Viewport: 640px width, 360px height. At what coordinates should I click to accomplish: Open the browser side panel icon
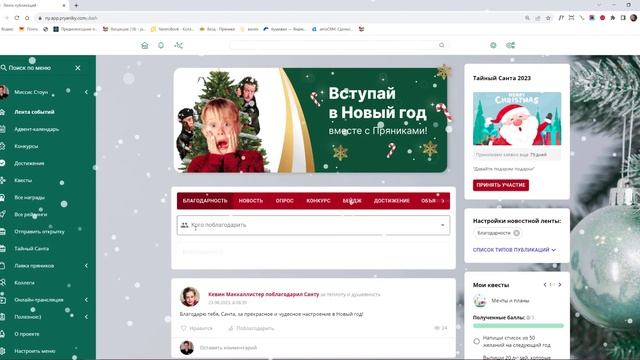click(623, 18)
